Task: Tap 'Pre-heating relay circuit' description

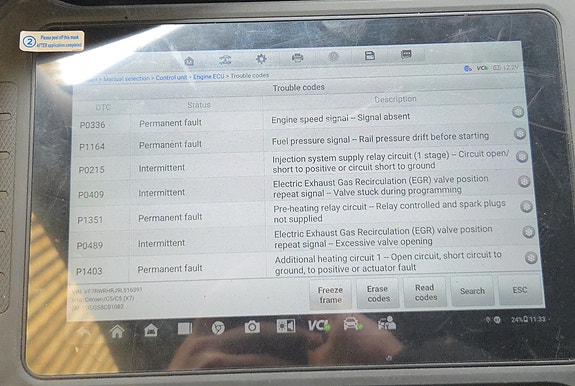Action: pyautogui.click(x=389, y=212)
